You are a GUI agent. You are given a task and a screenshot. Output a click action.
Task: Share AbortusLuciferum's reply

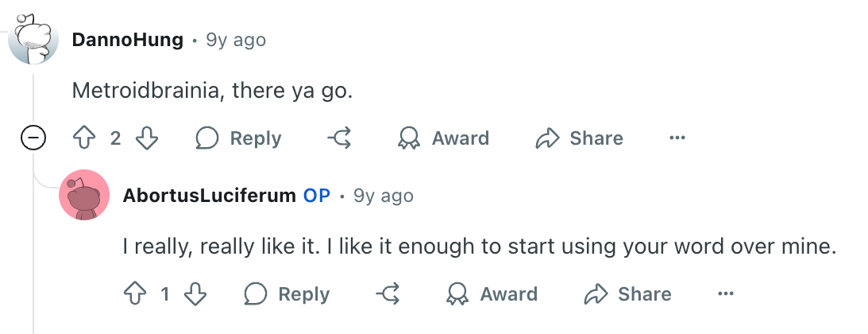[x=627, y=294]
